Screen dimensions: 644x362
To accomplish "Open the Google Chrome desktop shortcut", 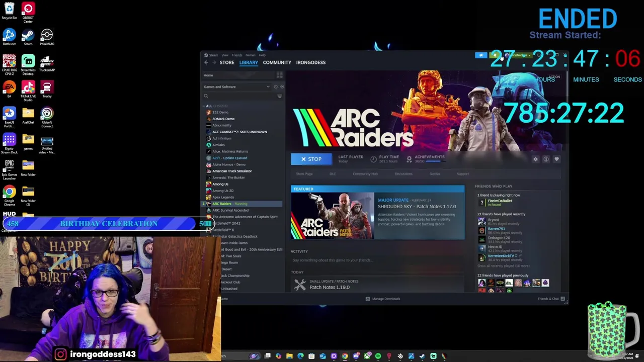I will point(9,196).
